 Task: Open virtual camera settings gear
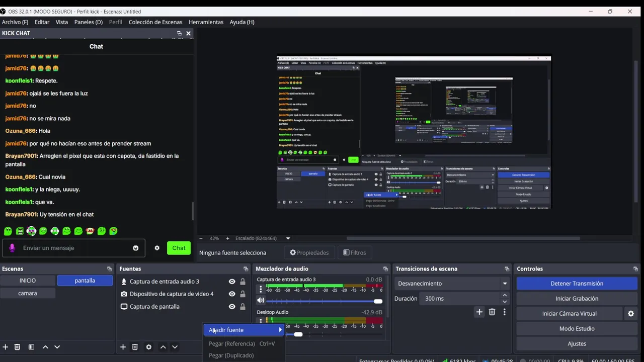[x=630, y=314]
